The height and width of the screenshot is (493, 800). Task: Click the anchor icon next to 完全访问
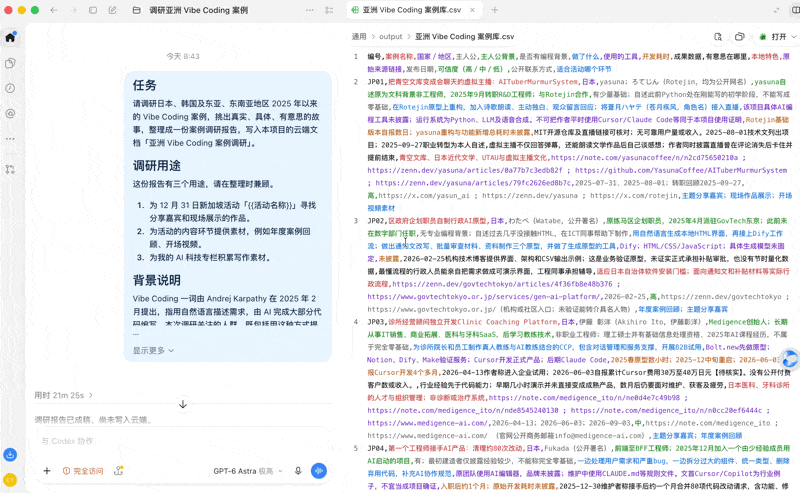tap(118, 471)
